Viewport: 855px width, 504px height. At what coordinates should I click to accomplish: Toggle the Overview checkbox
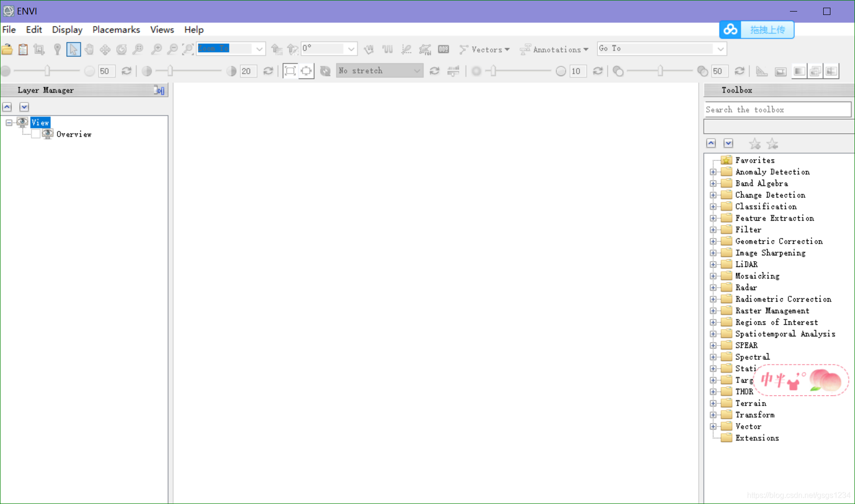tap(36, 134)
